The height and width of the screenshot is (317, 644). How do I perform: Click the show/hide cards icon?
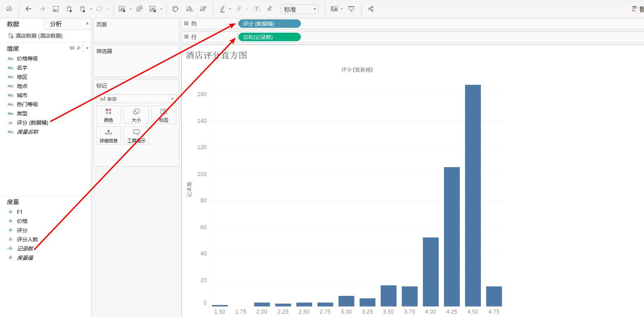334,9
